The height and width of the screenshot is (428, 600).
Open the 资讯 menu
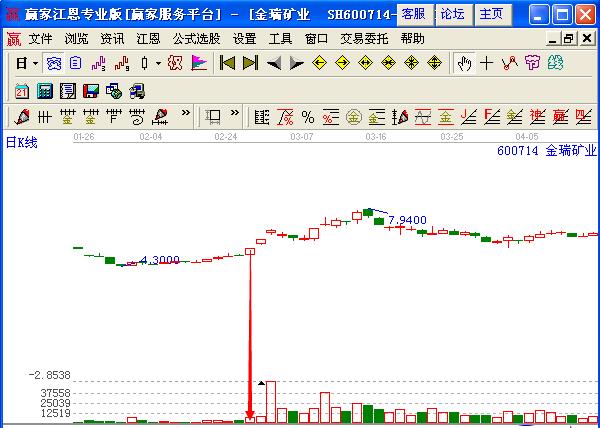[112, 39]
